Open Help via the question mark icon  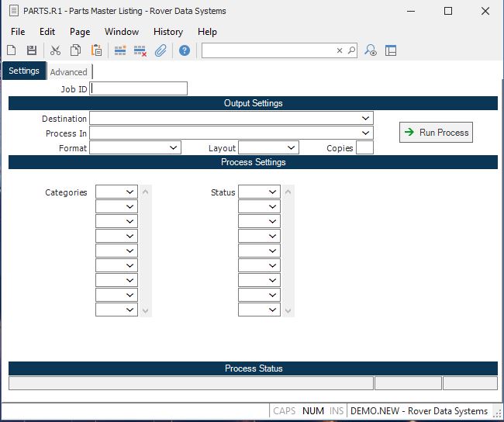tap(185, 50)
